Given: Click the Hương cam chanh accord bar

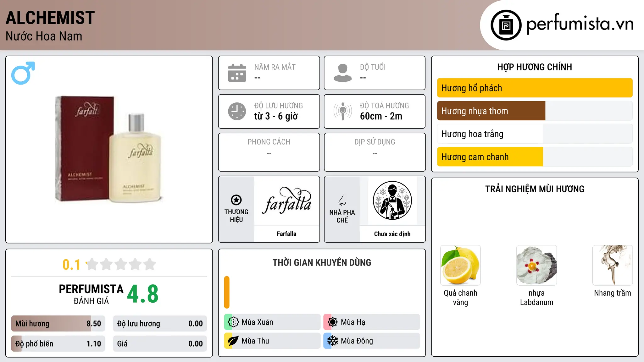Looking at the screenshot, I should click(x=535, y=157).
